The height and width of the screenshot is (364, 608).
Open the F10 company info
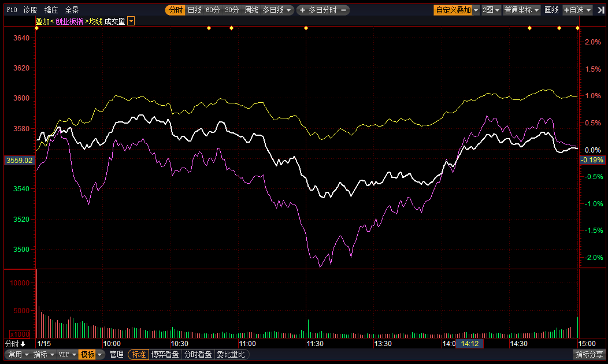coord(12,10)
